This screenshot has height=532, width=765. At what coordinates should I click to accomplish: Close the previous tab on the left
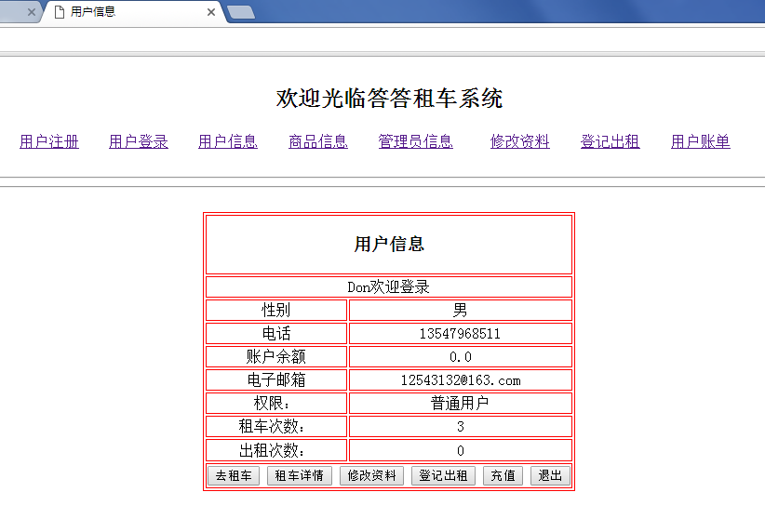pos(32,12)
